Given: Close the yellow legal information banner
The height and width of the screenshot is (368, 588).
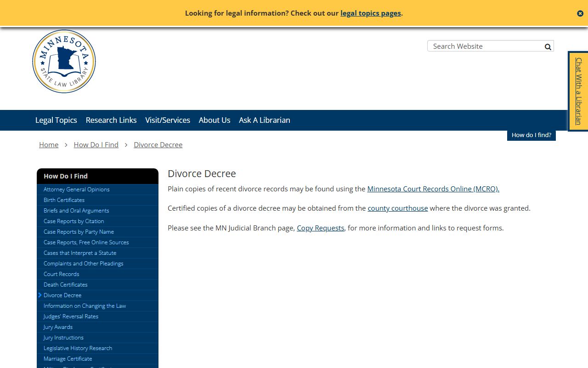Looking at the screenshot, I should (x=580, y=13).
